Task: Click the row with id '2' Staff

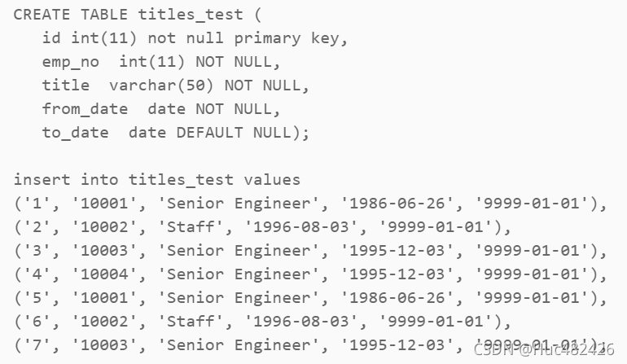Action: click(x=263, y=227)
